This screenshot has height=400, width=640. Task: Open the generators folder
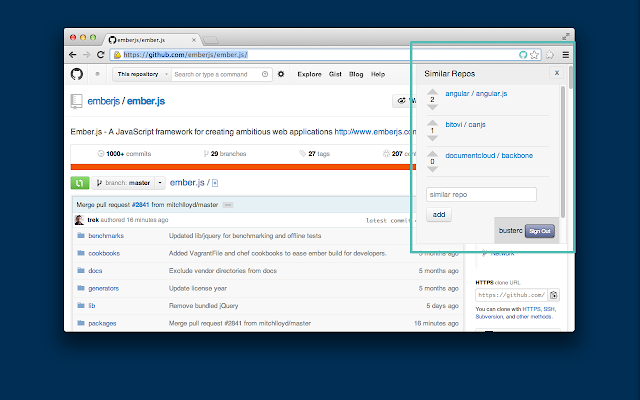coord(103,289)
